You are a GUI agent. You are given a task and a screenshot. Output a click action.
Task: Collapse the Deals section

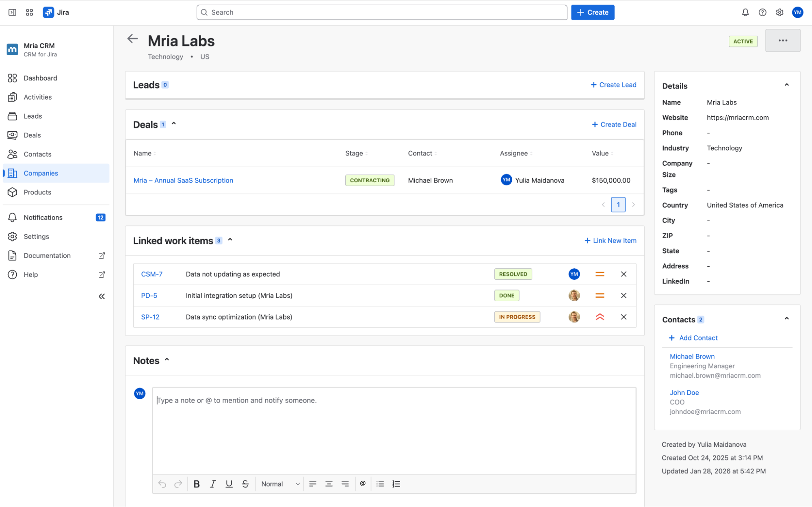[174, 124]
